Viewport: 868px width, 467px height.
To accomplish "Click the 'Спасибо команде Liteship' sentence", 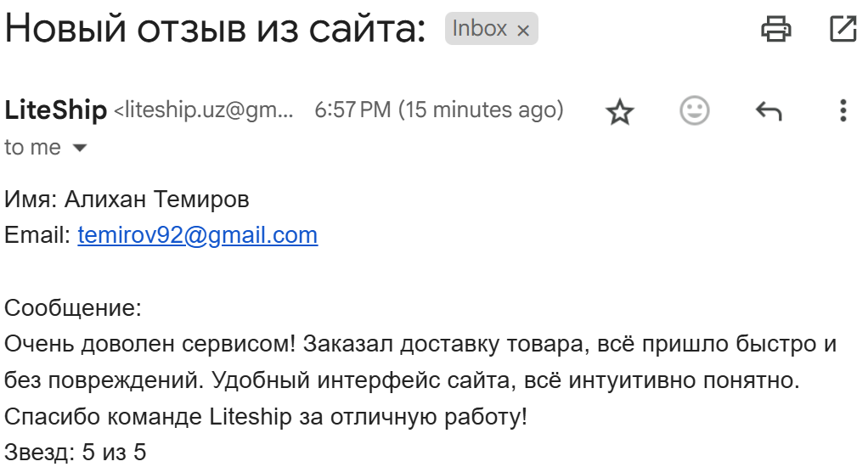I will pos(266,416).
